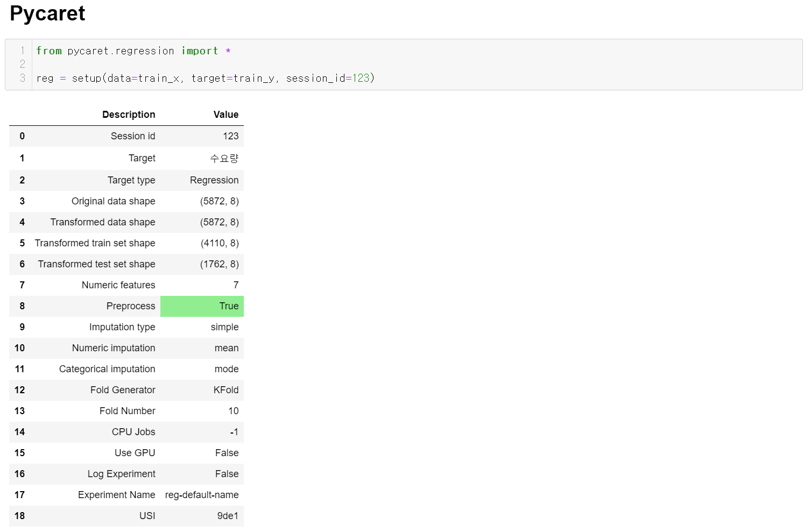Click the Transformed test set shape label
This screenshot has height=532, width=811.
click(97, 264)
